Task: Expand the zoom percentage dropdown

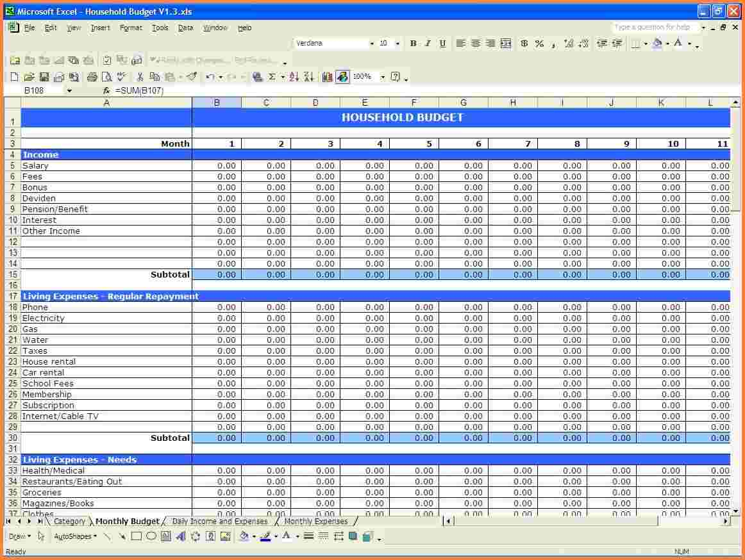Action: [x=383, y=77]
